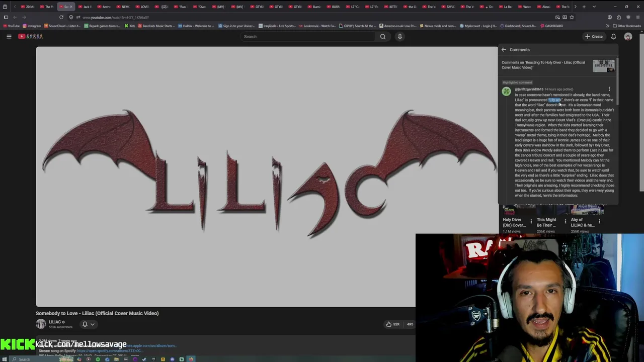This screenshot has width=644, height=362.
Task: Open the YouTube hamburger guide menu
Action: [9, 36]
